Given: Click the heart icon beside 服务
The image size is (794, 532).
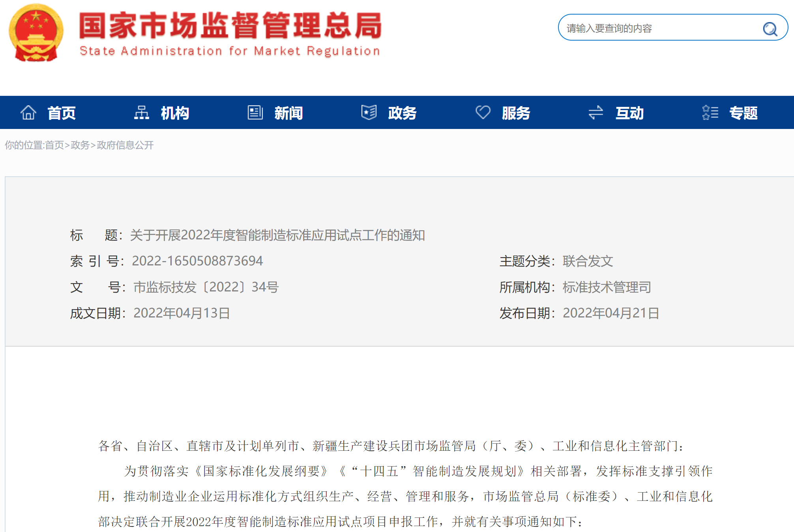Looking at the screenshot, I should coord(483,113).
